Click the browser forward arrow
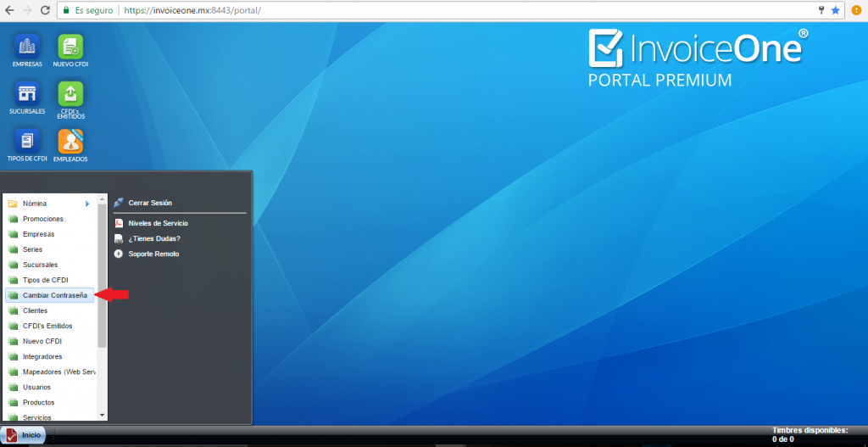 (x=28, y=10)
